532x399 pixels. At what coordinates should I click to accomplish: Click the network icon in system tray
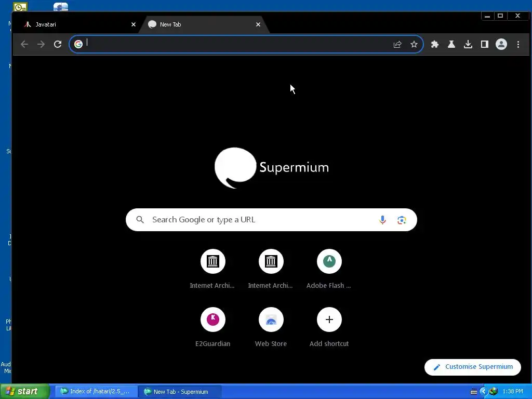494,392
